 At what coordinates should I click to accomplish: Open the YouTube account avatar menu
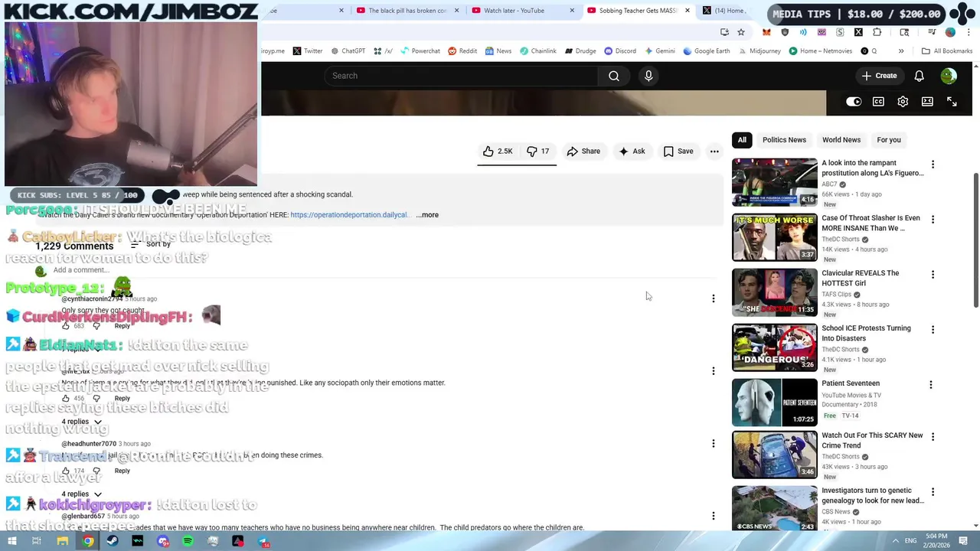click(x=949, y=76)
